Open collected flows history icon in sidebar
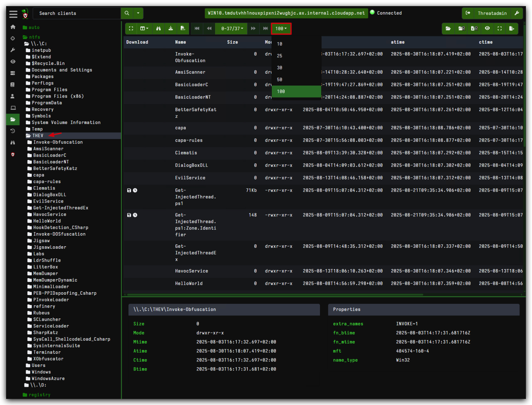 [x=13, y=131]
